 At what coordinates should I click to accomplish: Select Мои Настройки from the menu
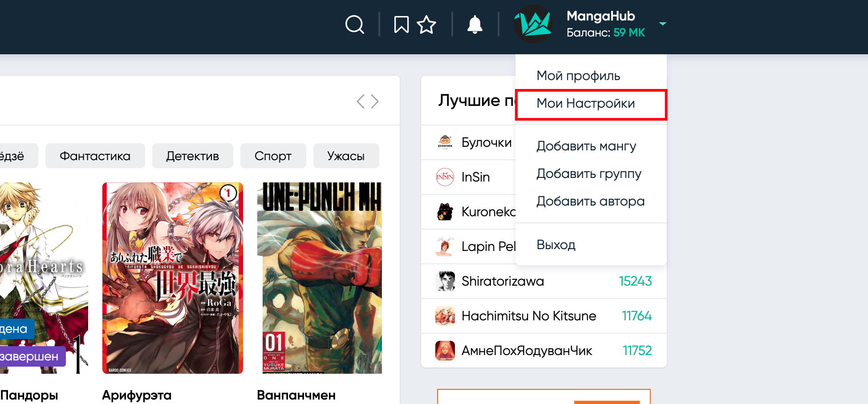point(591,104)
